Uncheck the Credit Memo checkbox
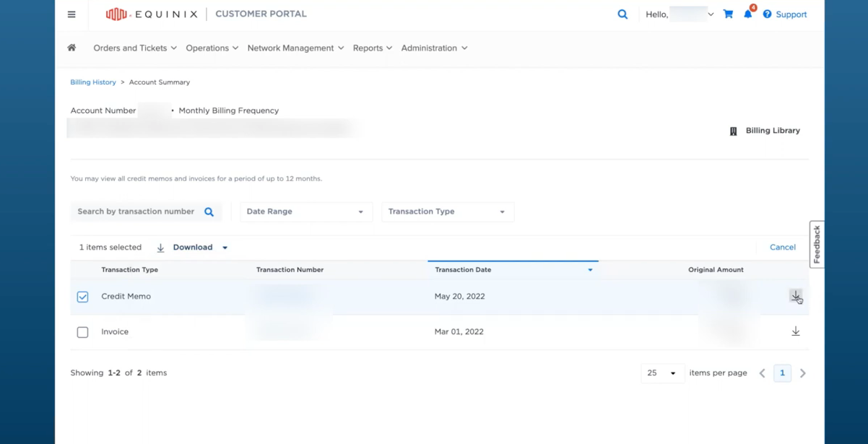Image resolution: width=868 pixels, height=444 pixels. [83, 297]
